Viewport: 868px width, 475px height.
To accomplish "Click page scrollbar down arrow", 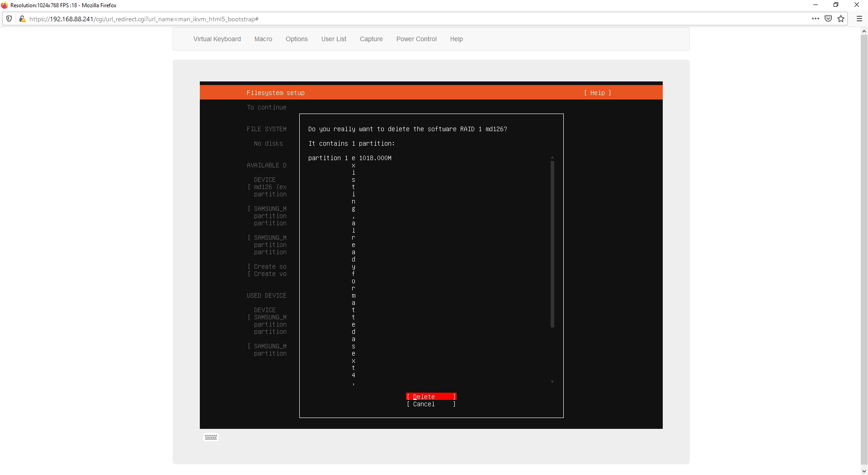I will click(864, 471).
